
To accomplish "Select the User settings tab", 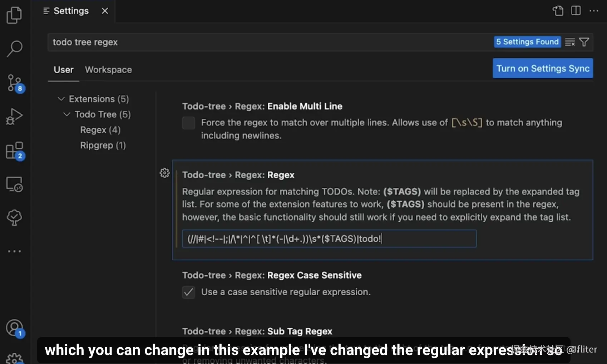I will click(x=64, y=70).
